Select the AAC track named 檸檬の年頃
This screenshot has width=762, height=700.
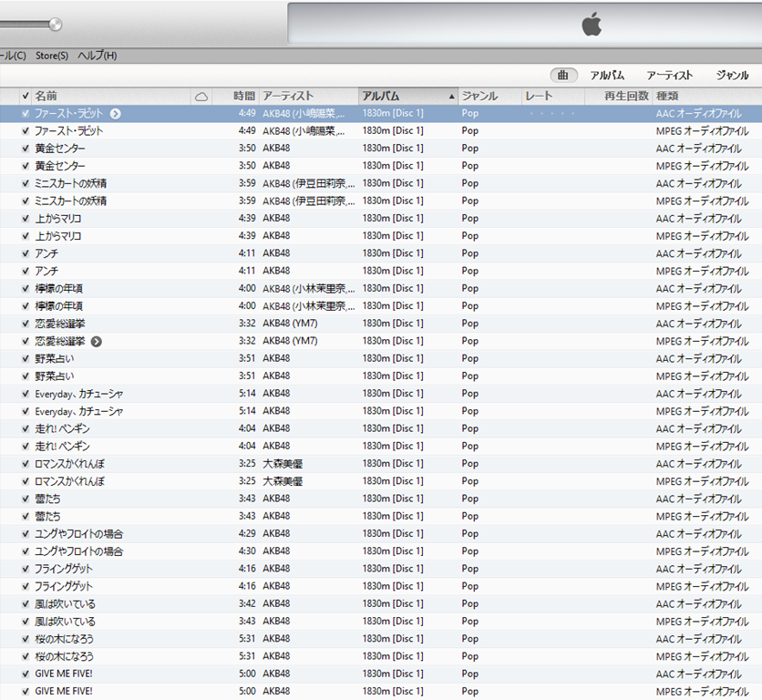pos(59,288)
